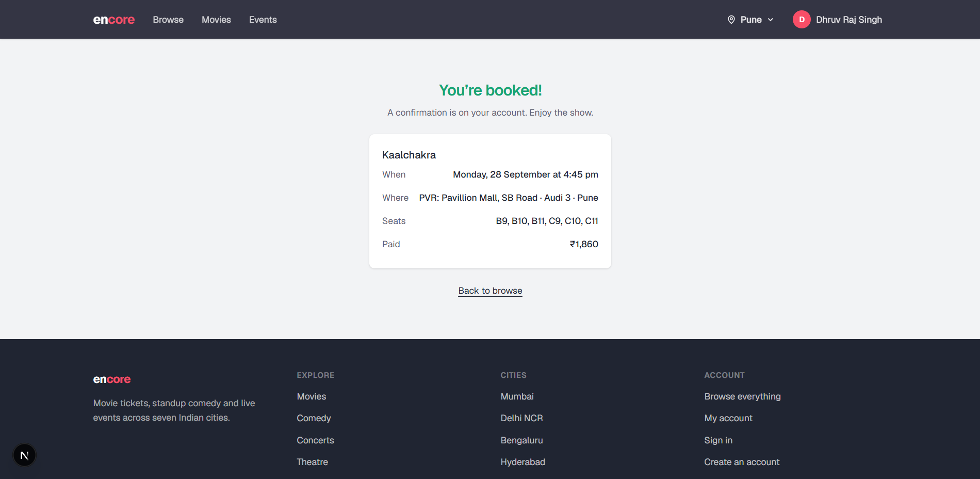This screenshot has width=980, height=479.
Task: Click the encore logo in header
Action: tap(113, 20)
